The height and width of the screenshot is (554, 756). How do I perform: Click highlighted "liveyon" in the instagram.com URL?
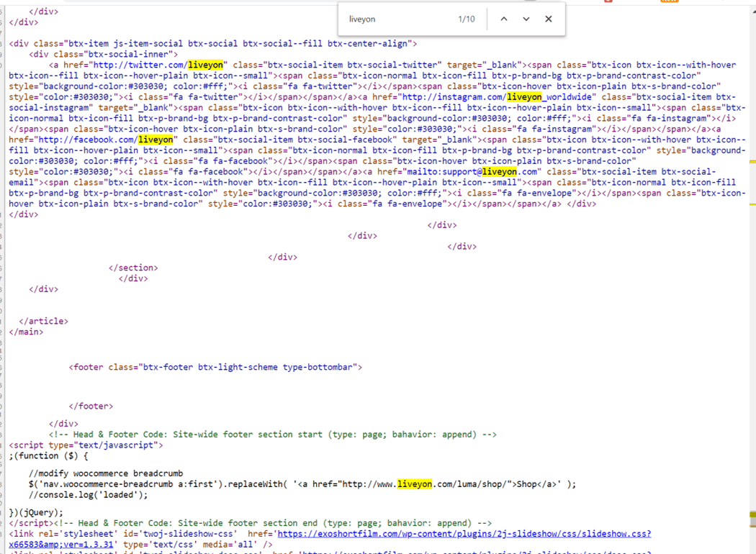pyautogui.click(x=524, y=97)
